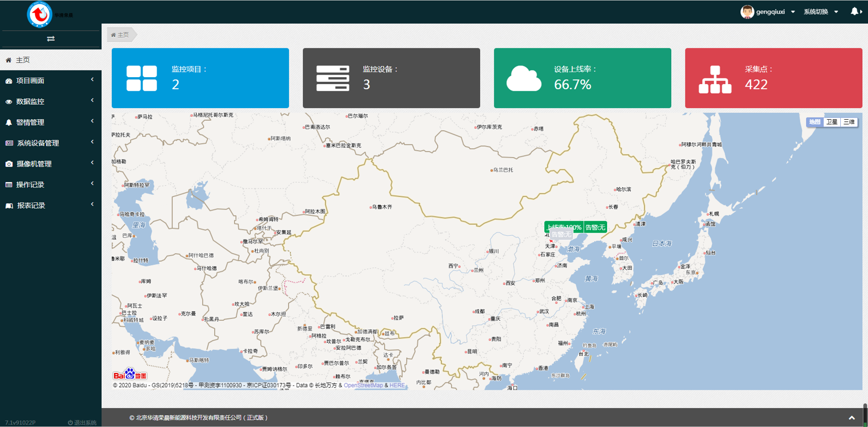The width and height of the screenshot is (868, 427).
Task: Click the list icon beside 操作记录
Action: pyautogui.click(x=9, y=185)
